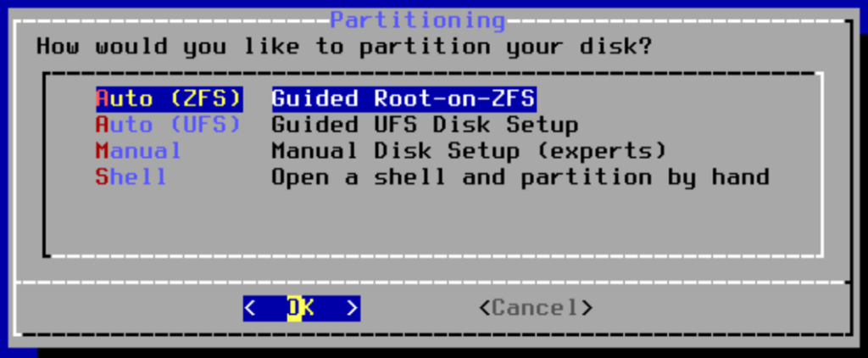Click Open a shell and partition by hand
This screenshot has height=358, width=868.
[x=521, y=176]
